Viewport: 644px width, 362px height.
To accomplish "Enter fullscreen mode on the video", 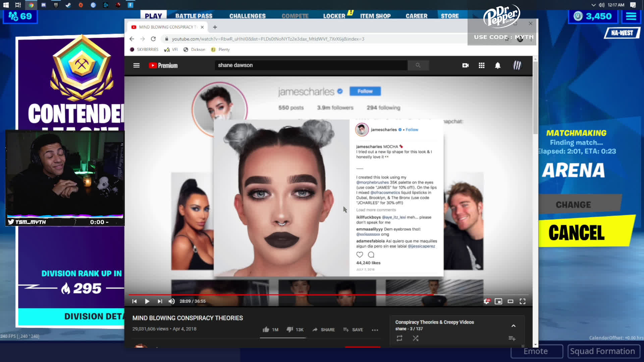I will point(522,301).
